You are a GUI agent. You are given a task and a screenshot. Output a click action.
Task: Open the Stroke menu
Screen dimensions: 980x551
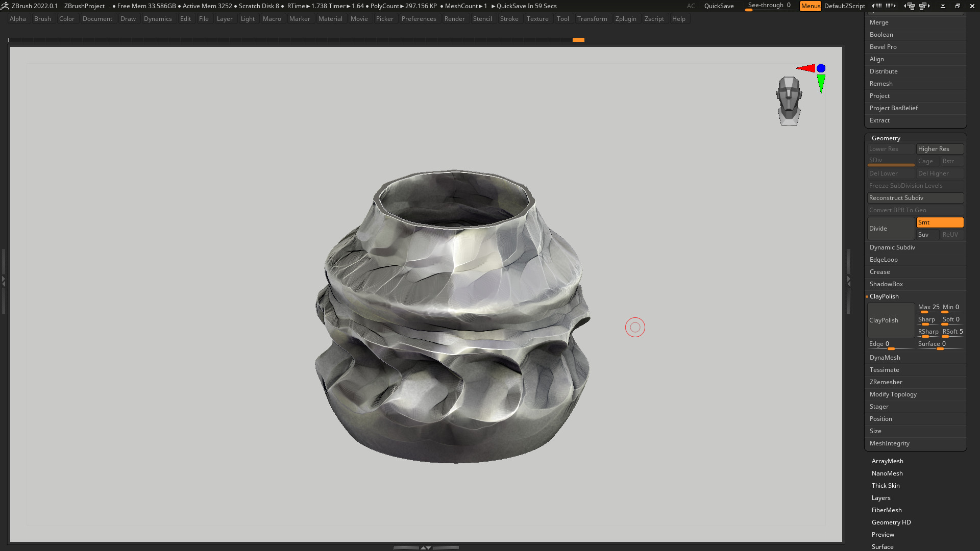click(x=509, y=19)
